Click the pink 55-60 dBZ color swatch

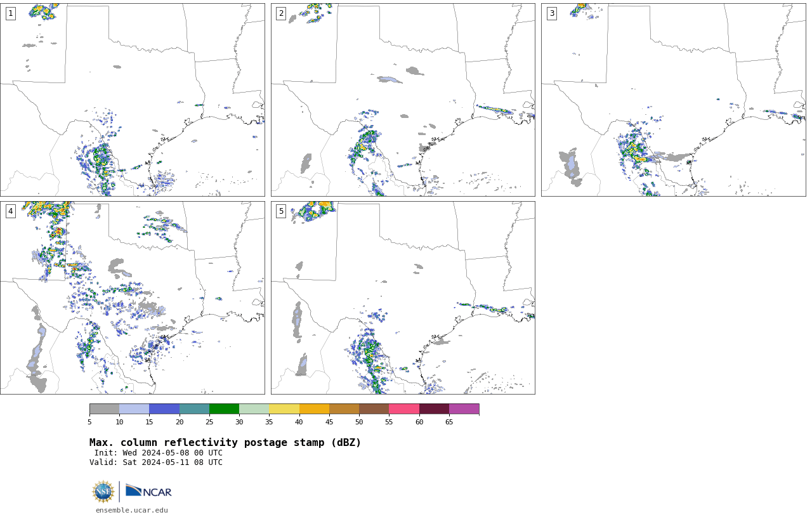(404, 409)
